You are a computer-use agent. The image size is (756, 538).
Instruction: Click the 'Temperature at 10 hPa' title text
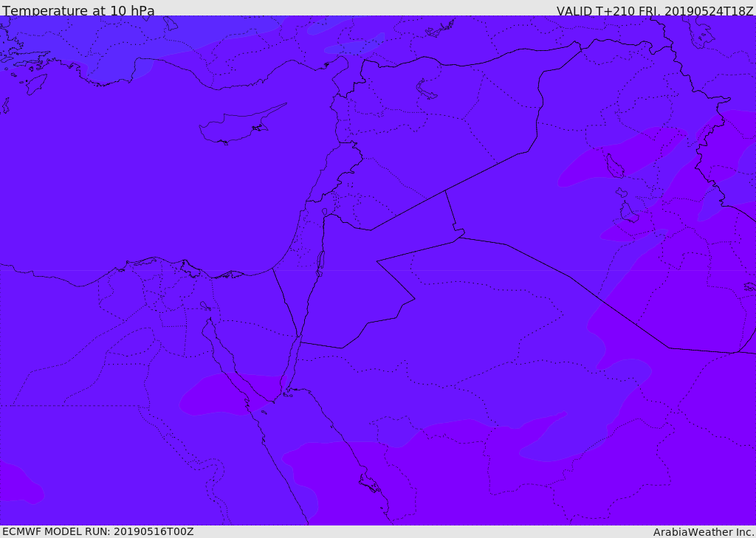pos(78,10)
